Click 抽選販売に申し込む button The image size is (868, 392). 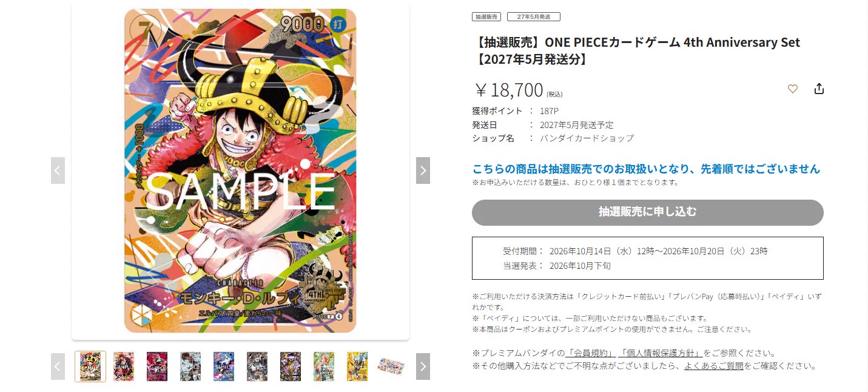648,212
